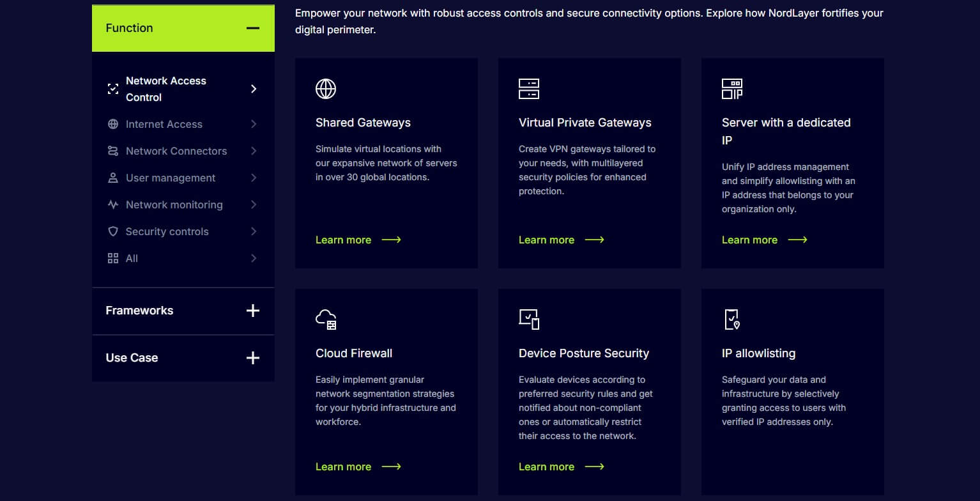Expand the Internet Access category chevron
This screenshot has width=980, height=501.
tap(254, 124)
